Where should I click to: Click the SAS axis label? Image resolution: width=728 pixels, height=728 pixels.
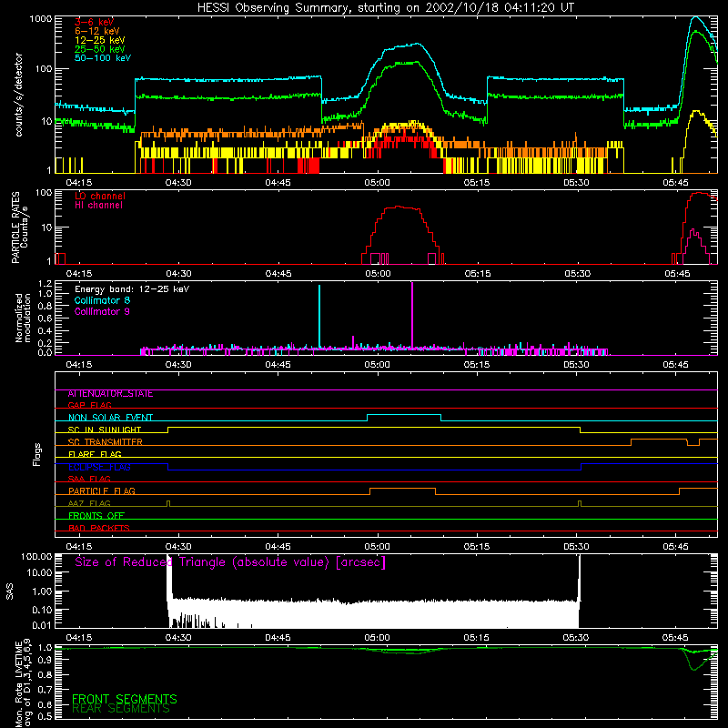coord(10,591)
